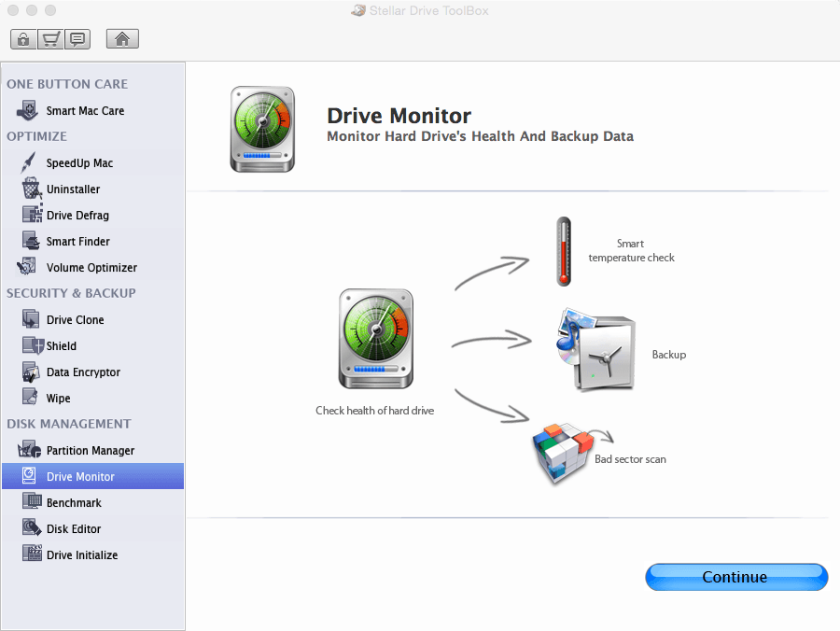Click the Volume Optimizer sidebar icon
This screenshot has height=631, width=840.
coord(27,266)
